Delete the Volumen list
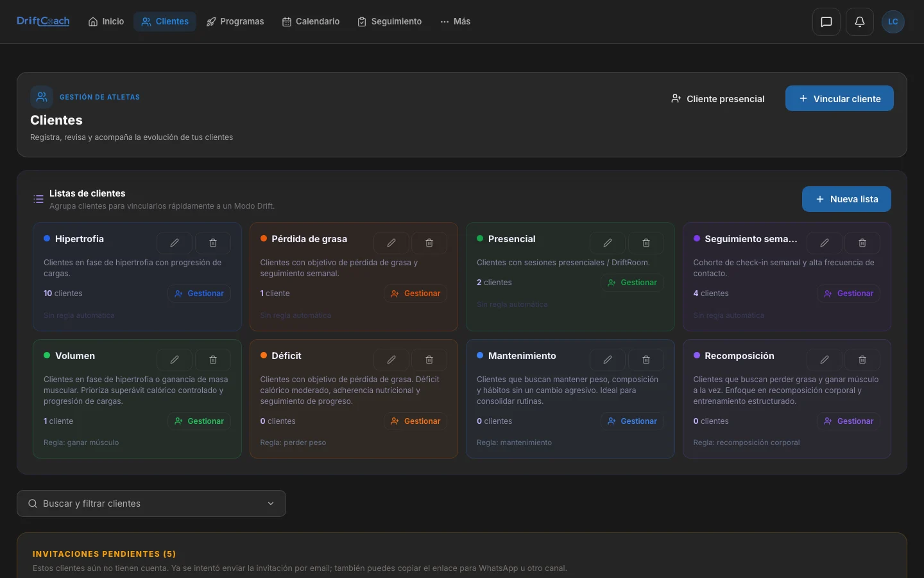The height and width of the screenshot is (578, 924). [x=213, y=360]
